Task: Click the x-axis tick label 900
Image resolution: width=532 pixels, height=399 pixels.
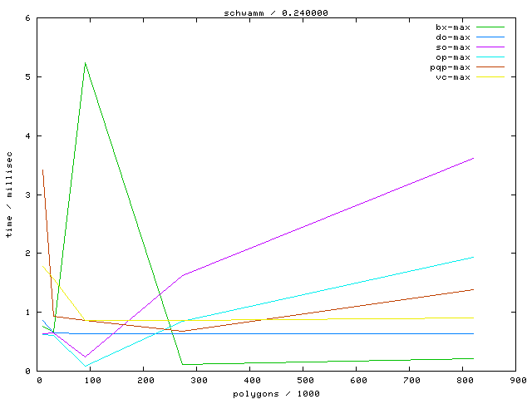Action: [x=518, y=381]
